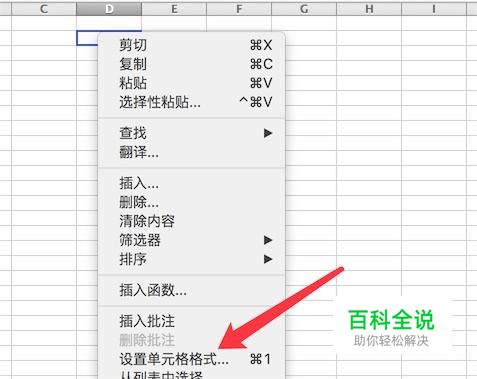This screenshot has height=379, width=477.
Task: Select column D header
Action: (x=109, y=9)
